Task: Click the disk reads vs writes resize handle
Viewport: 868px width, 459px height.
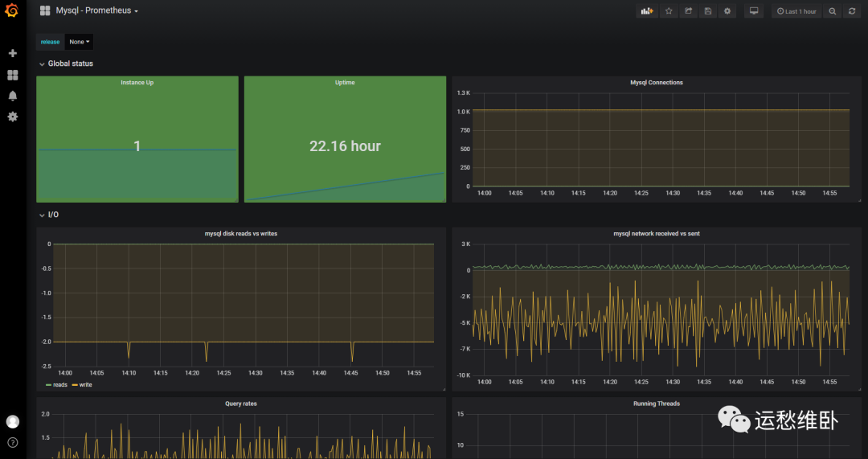Action: (x=444, y=389)
